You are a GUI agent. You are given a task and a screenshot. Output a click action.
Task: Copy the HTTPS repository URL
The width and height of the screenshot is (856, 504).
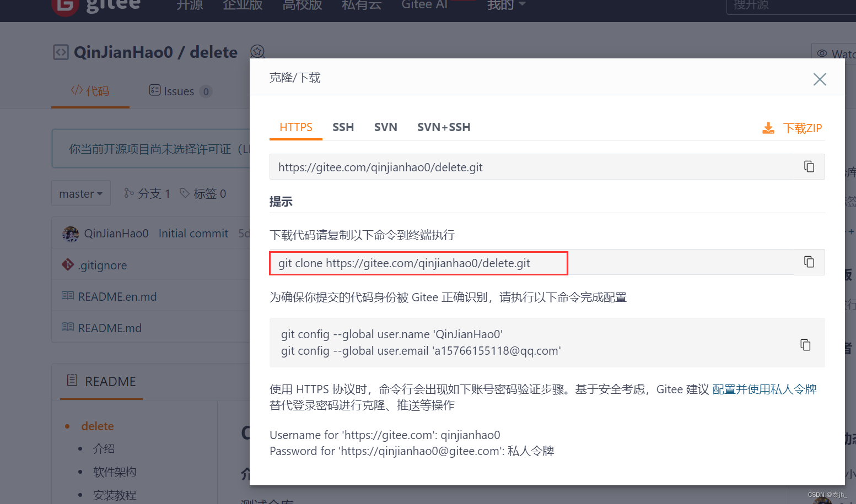pos(809,166)
